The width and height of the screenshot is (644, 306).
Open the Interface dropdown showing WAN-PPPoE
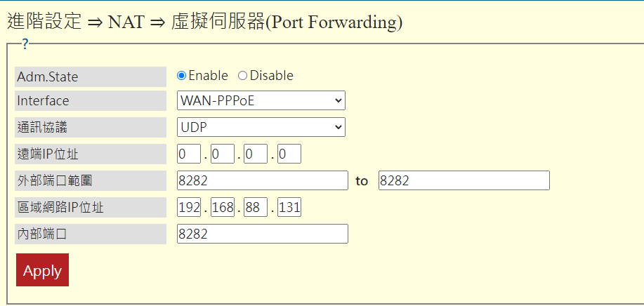click(x=261, y=101)
